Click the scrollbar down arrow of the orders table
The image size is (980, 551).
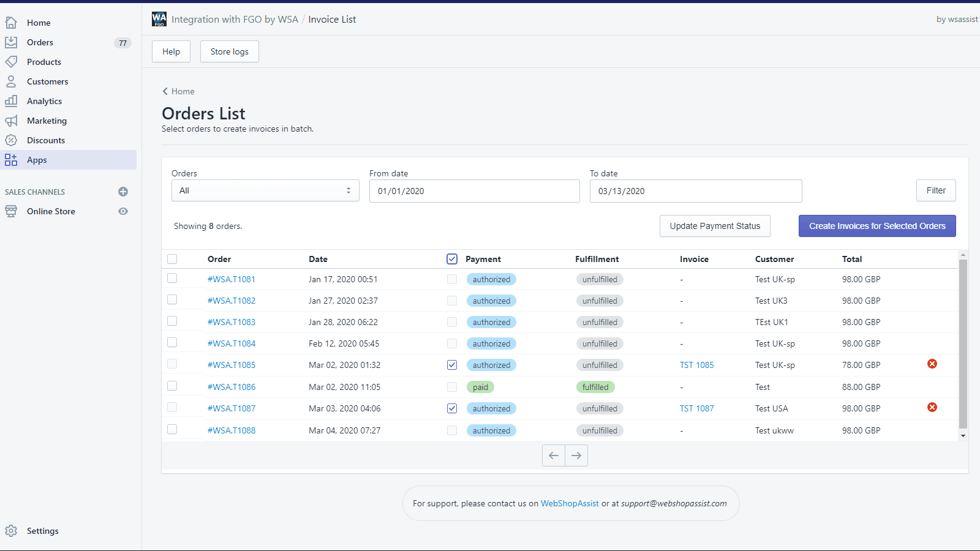pos(963,436)
